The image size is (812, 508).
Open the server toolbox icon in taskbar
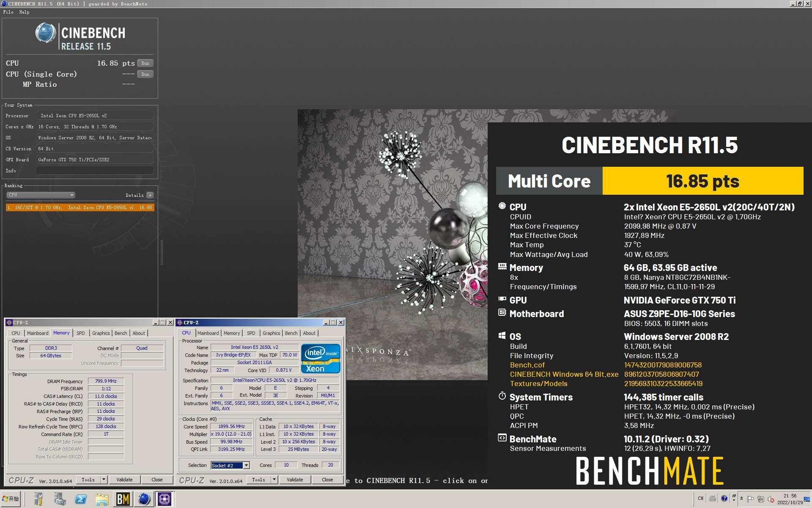[60, 499]
